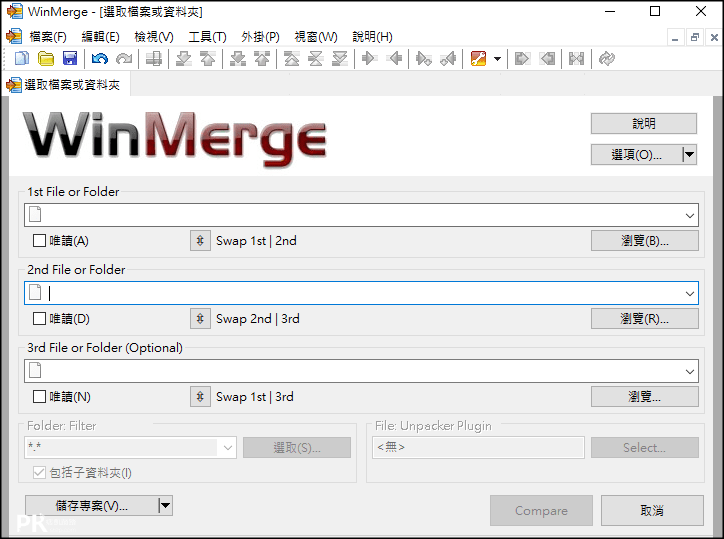724x539 pixels.
Task: Click the 儲存專案(V)... button
Action: (91, 506)
